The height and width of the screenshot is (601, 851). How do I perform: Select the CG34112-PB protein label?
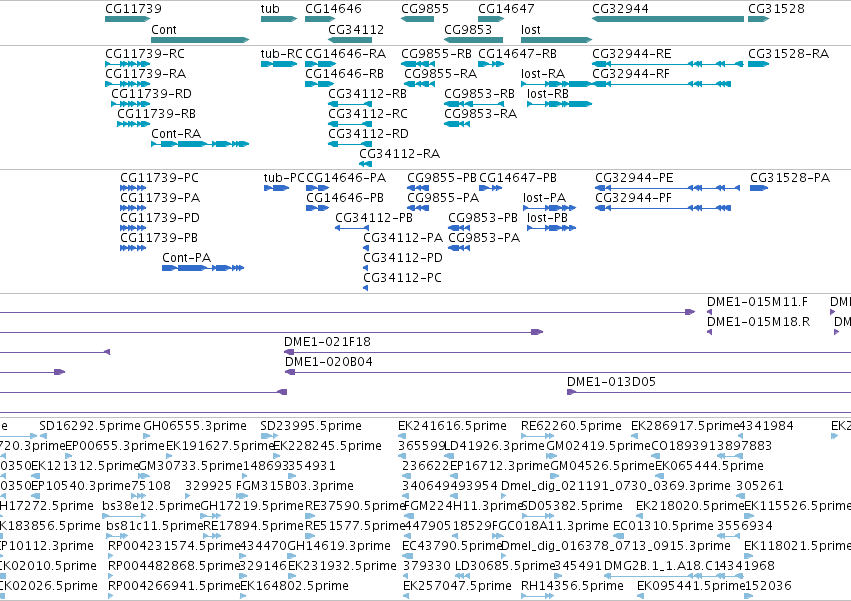(374, 218)
